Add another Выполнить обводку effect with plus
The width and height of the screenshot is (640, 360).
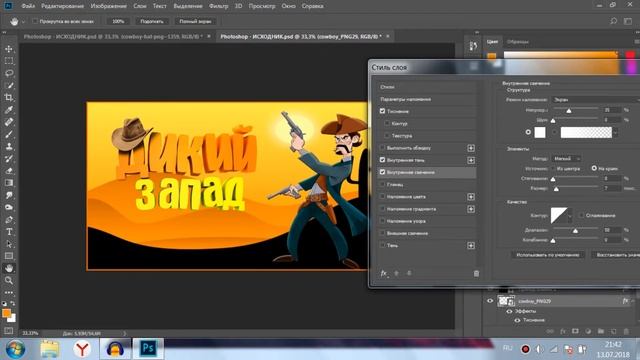pos(471,148)
